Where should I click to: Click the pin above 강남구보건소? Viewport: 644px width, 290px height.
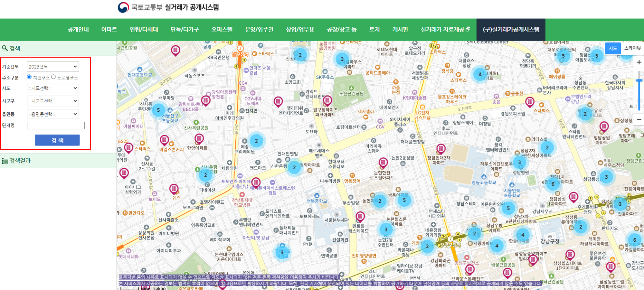point(469,269)
